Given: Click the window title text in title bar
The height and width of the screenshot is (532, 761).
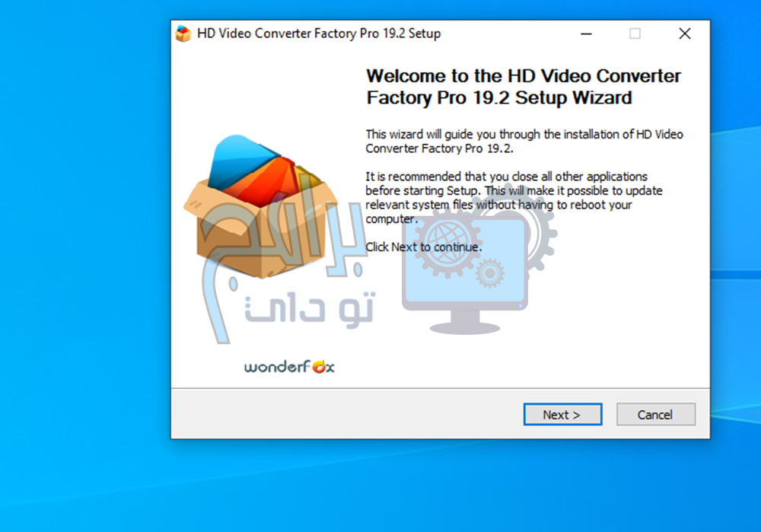Looking at the screenshot, I should [319, 33].
